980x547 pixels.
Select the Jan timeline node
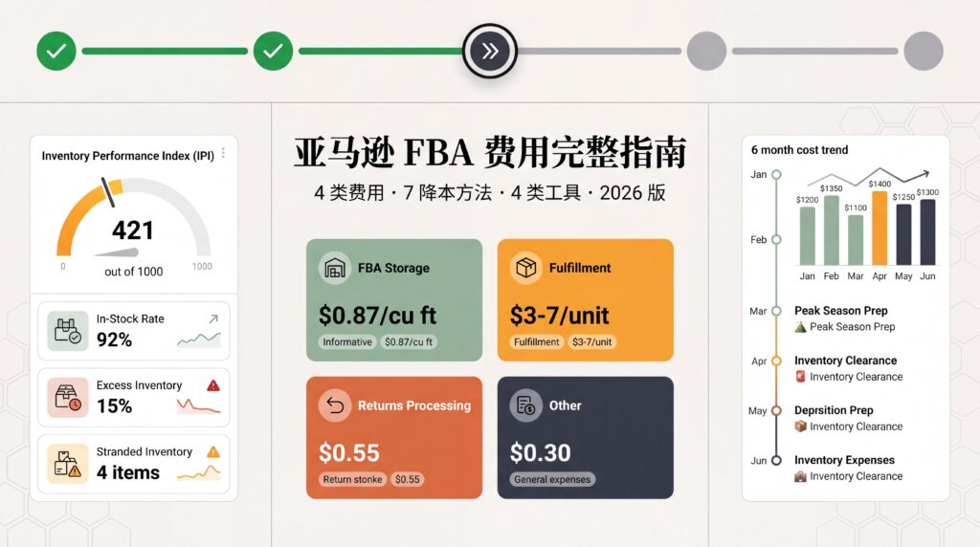[x=776, y=175]
